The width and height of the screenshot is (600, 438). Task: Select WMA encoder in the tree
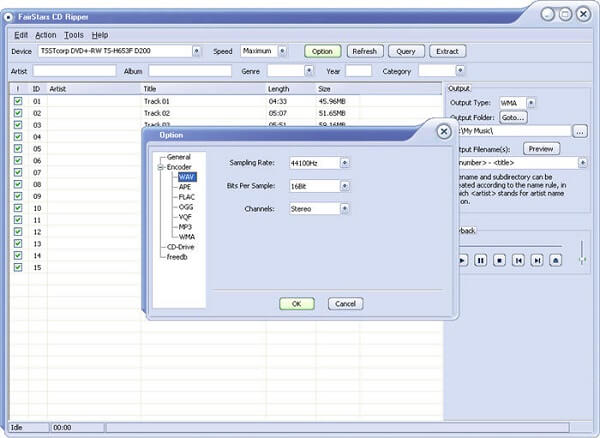click(x=187, y=237)
